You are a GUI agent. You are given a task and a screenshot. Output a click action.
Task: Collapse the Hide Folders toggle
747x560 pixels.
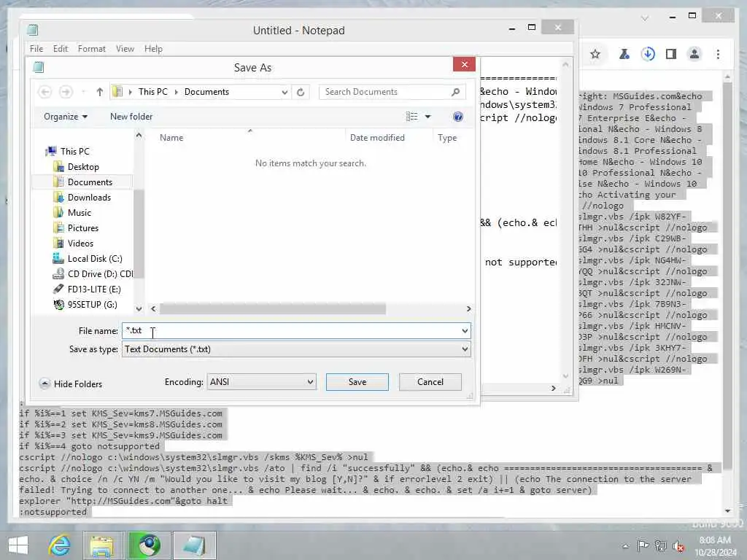pyautogui.click(x=71, y=384)
